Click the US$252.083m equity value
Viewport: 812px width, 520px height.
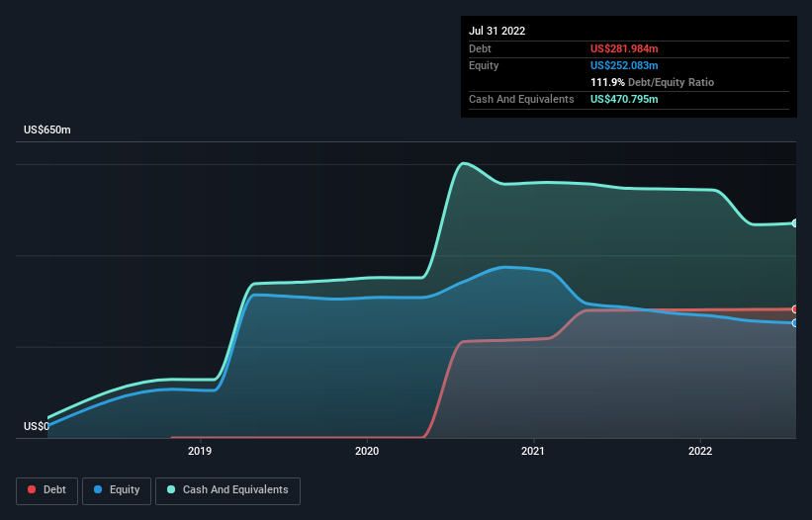tap(624, 65)
